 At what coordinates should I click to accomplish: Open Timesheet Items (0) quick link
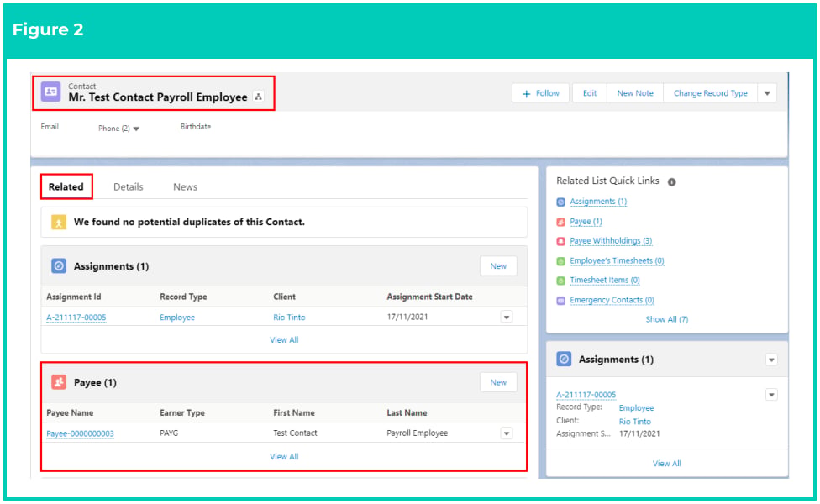[605, 281]
